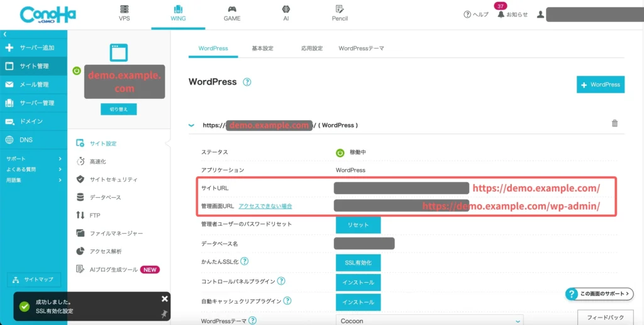Click the + WordPress add button
This screenshot has height=325, width=644.
[x=601, y=84]
